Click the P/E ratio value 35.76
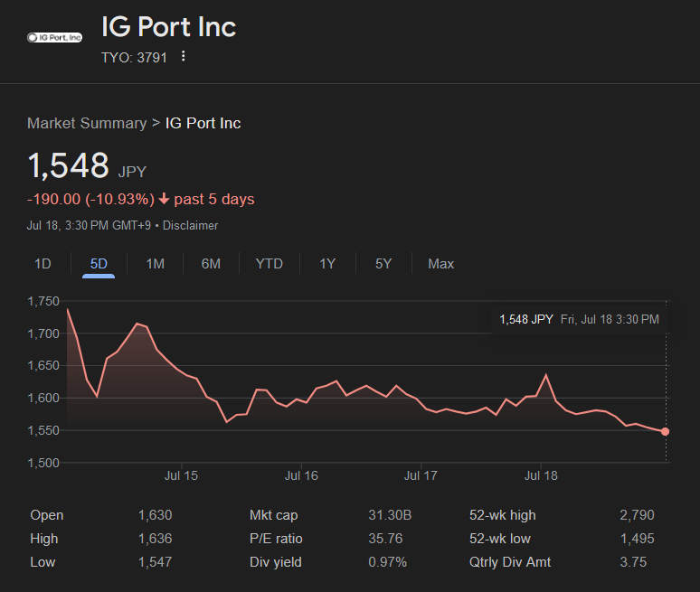Image resolution: width=700 pixels, height=592 pixels. [x=385, y=539]
